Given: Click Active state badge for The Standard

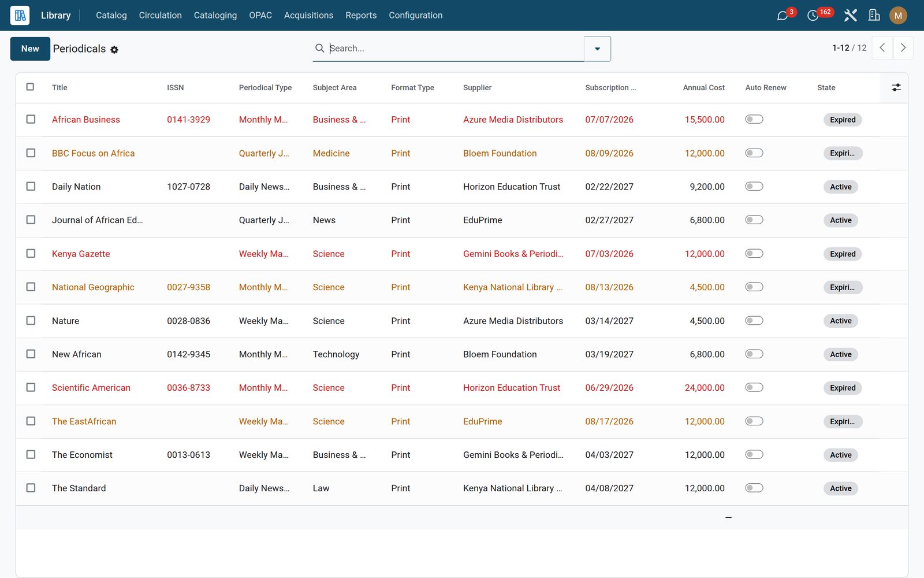Looking at the screenshot, I should (x=840, y=488).
